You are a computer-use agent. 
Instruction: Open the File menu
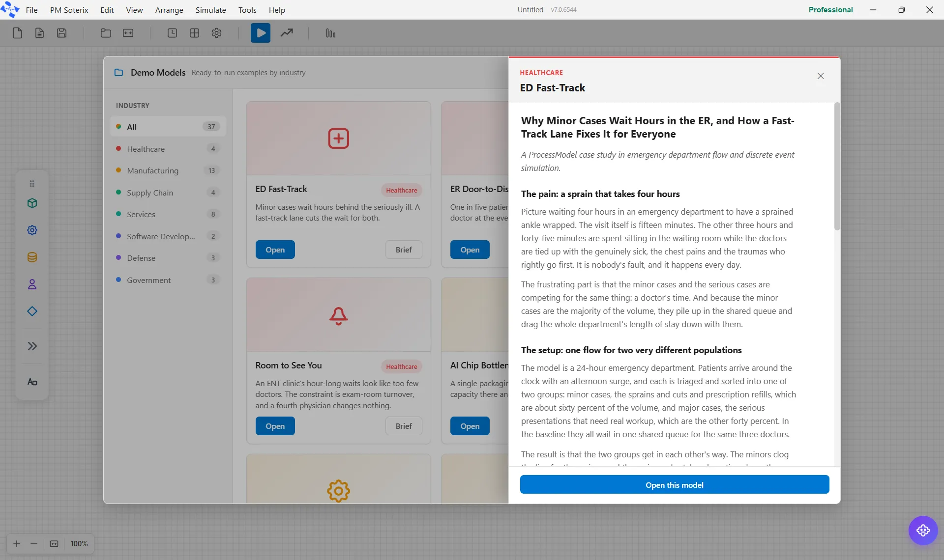tap(31, 10)
